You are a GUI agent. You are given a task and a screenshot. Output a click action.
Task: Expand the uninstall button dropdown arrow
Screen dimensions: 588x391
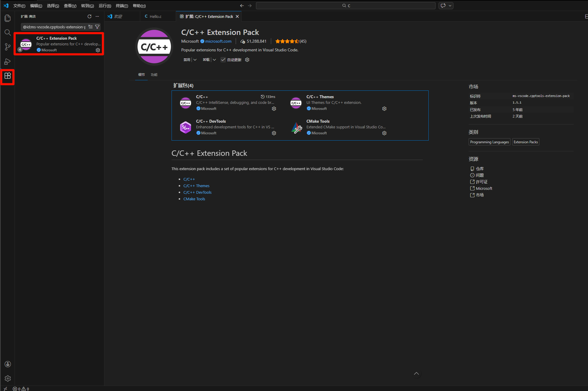pyautogui.click(x=214, y=60)
